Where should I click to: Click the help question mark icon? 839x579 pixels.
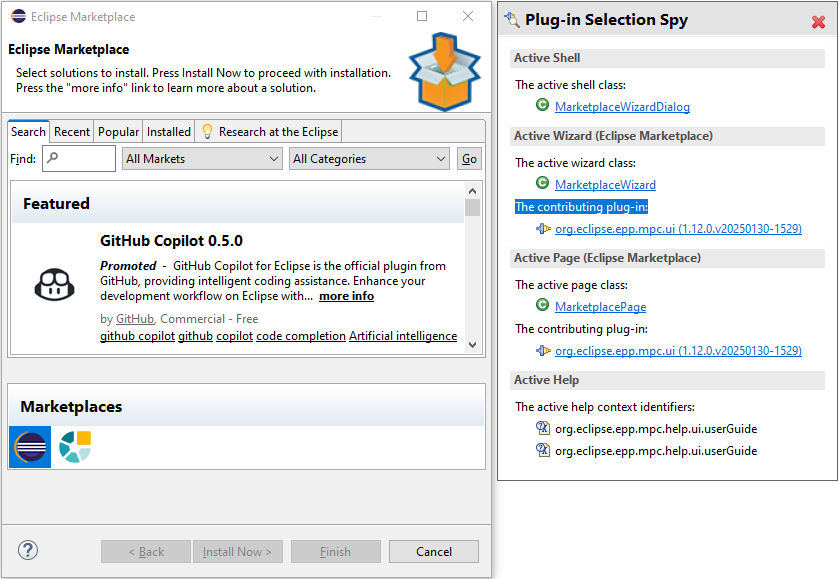[x=28, y=550]
